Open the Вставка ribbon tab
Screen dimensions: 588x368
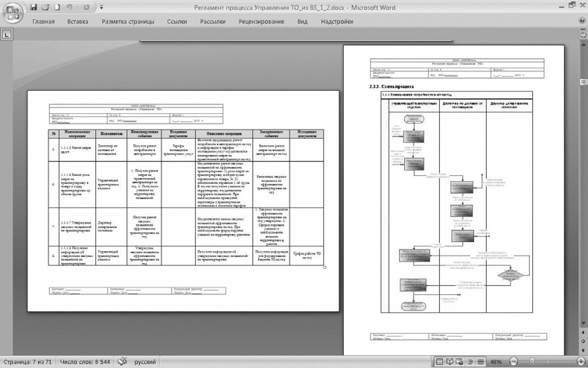[77, 22]
